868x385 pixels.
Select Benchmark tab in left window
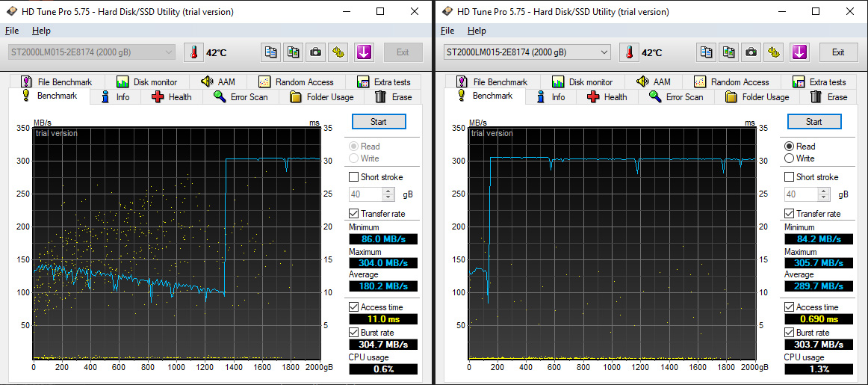[49, 96]
